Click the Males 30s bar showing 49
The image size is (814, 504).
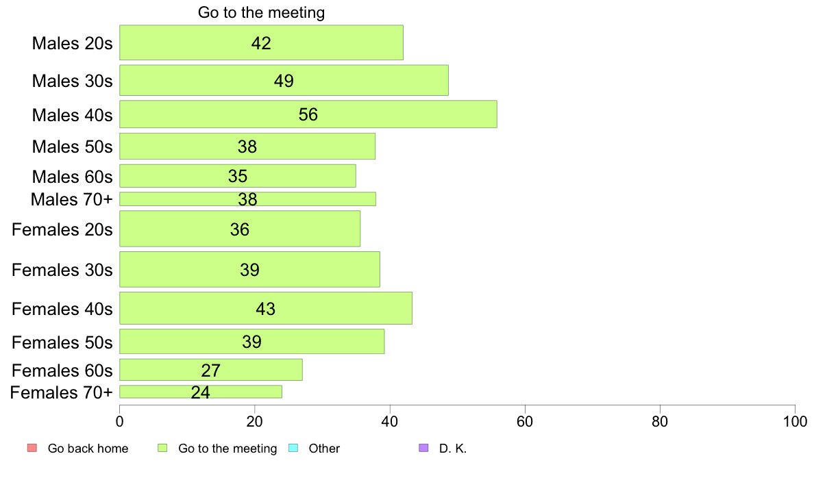tap(284, 80)
